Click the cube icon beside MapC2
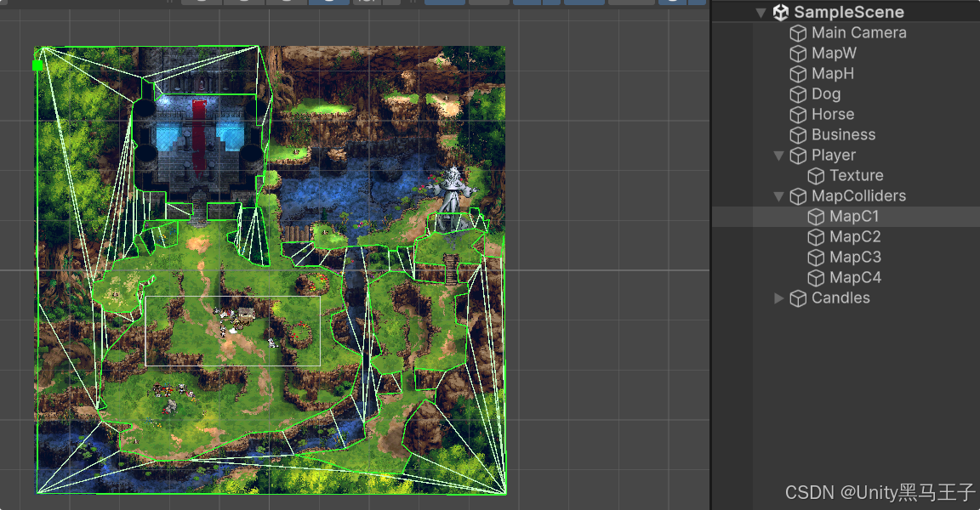The height and width of the screenshot is (510, 980). 816,237
